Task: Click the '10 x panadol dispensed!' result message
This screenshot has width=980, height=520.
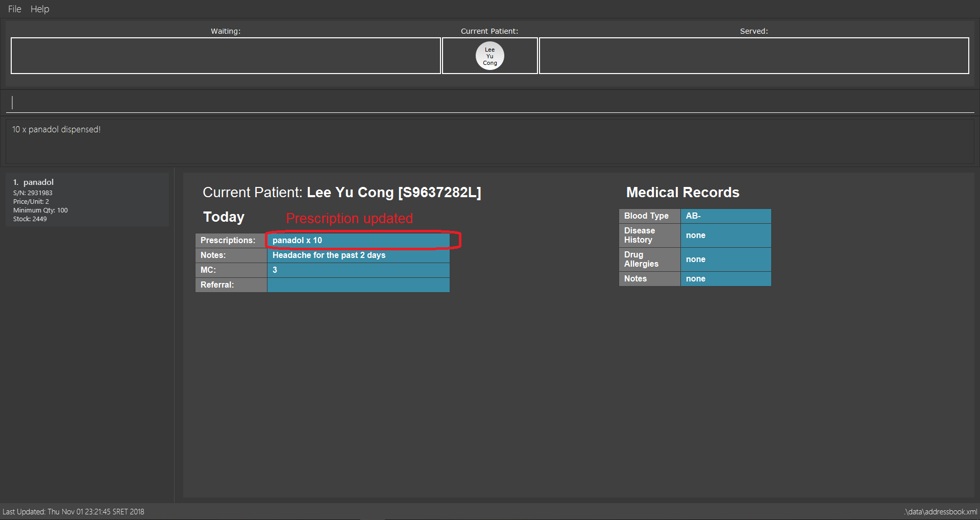Action: coord(56,129)
